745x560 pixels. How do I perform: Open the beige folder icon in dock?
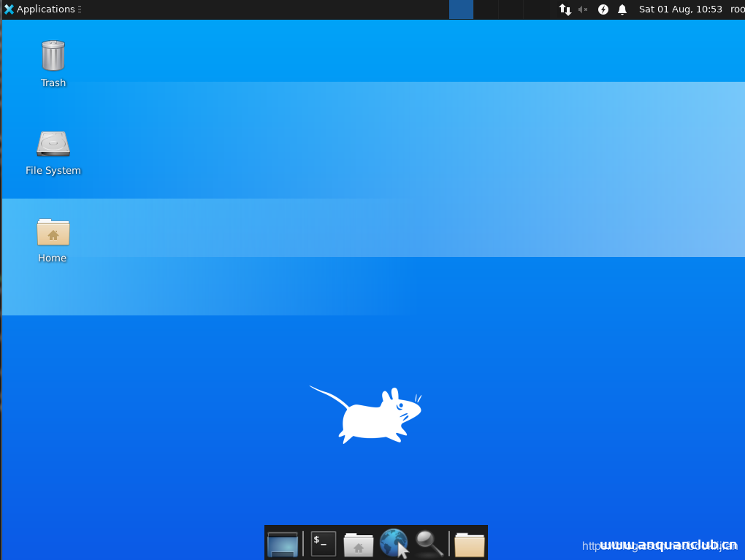pyautogui.click(x=469, y=544)
